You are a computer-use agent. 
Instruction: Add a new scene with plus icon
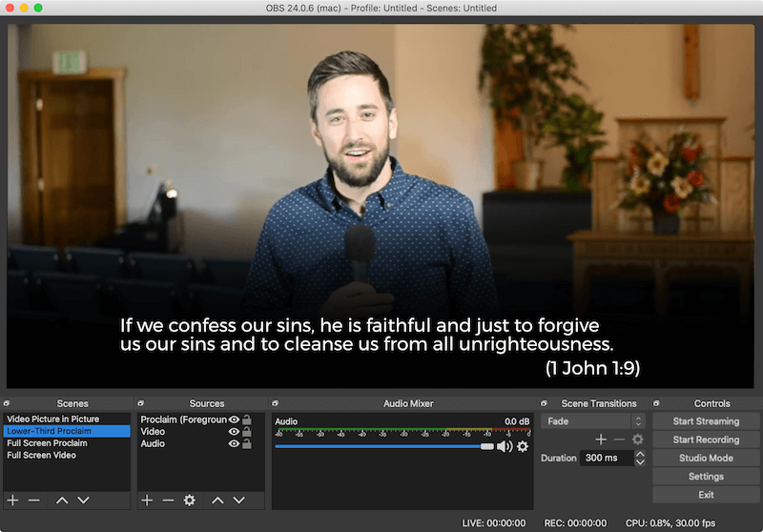pos(12,500)
